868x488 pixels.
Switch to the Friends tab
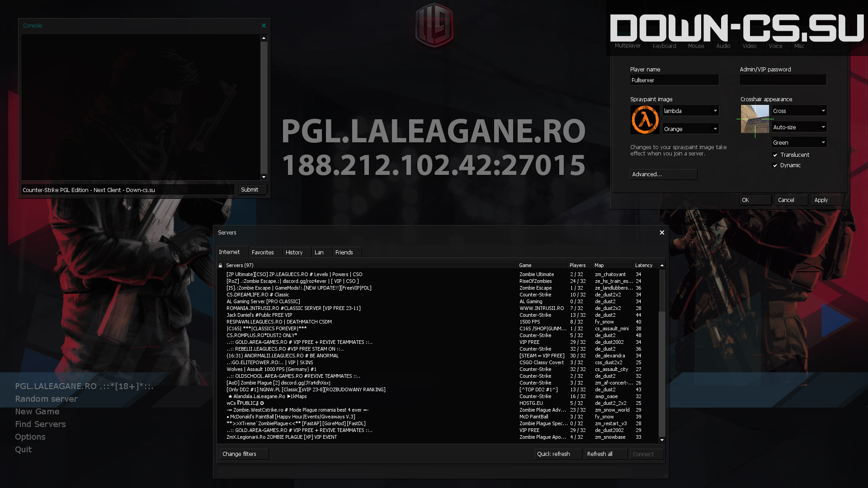point(347,253)
